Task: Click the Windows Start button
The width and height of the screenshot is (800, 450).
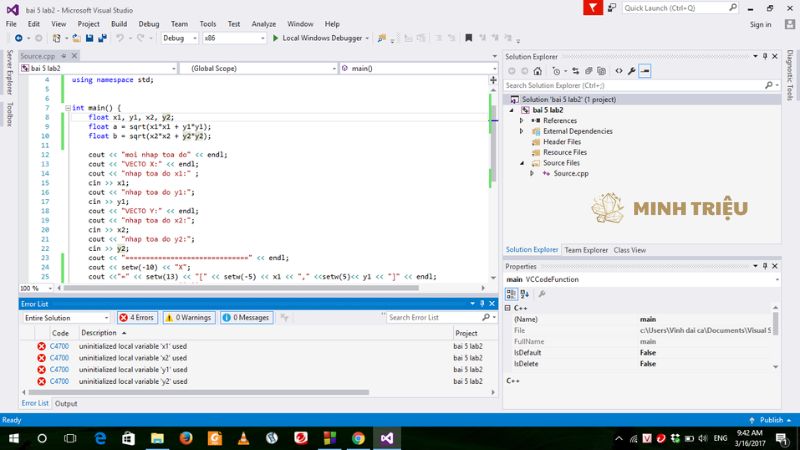Action: coord(14,438)
